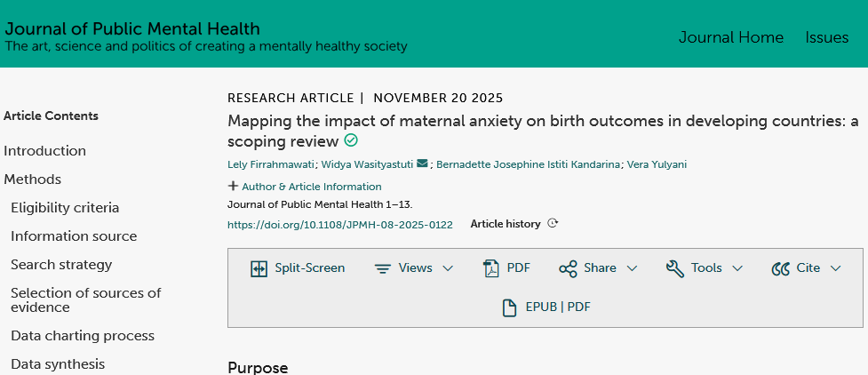Click the Article history clock icon
Screen dimensions: 868x375
(x=553, y=224)
